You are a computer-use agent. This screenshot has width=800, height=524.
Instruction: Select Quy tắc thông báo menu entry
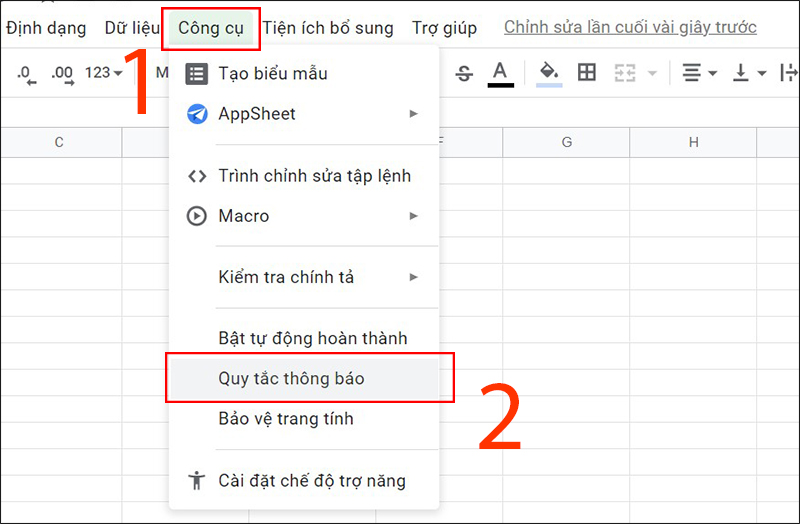pyautogui.click(x=291, y=378)
